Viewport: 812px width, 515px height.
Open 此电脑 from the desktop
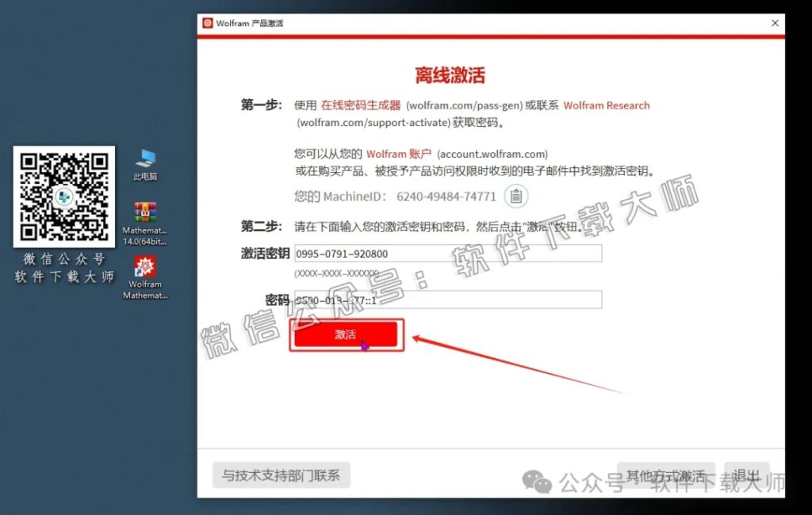(144, 162)
